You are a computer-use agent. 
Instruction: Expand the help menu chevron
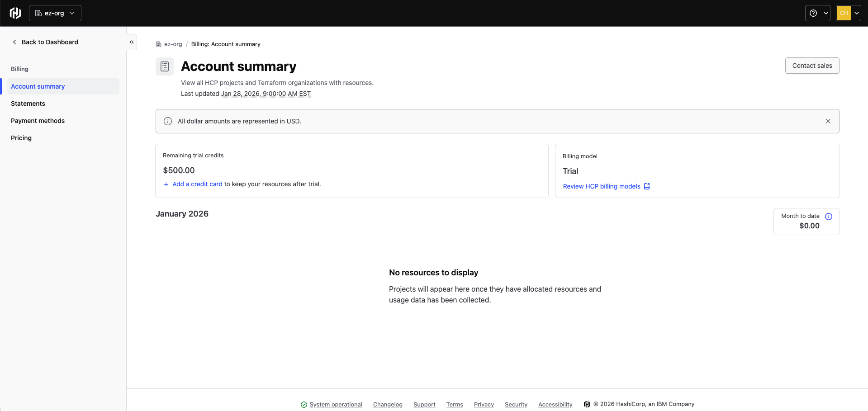pos(826,13)
